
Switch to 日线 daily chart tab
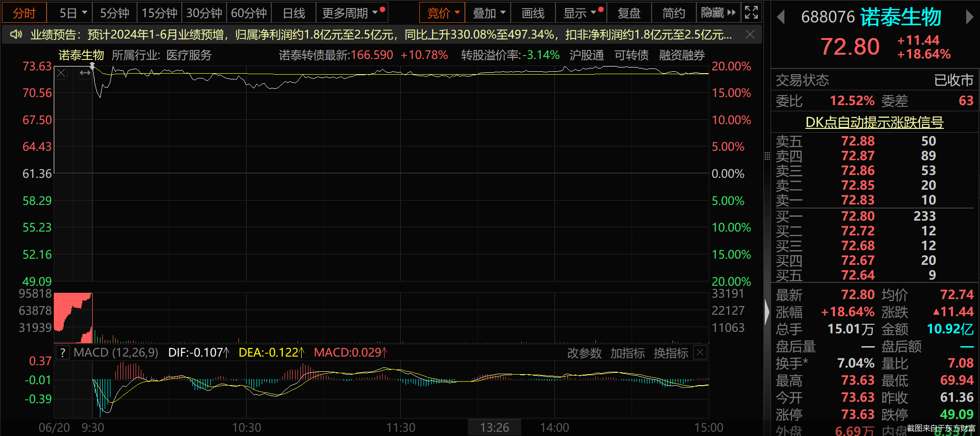294,13
